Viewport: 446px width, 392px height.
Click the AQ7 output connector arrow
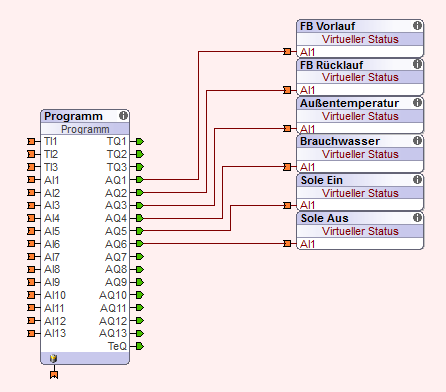(x=140, y=257)
